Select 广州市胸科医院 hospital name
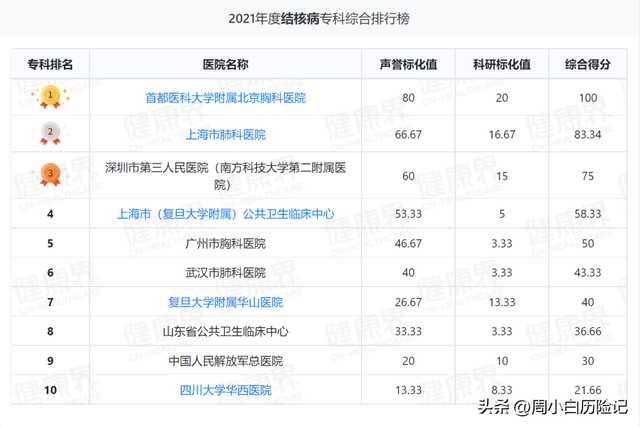Screen dimensions: 640x427 226,244
